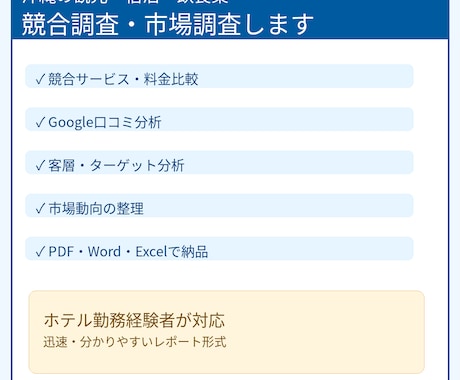
Task: Click the checkmark beside 客層・ターゲット分析
Action: pyautogui.click(x=40, y=165)
